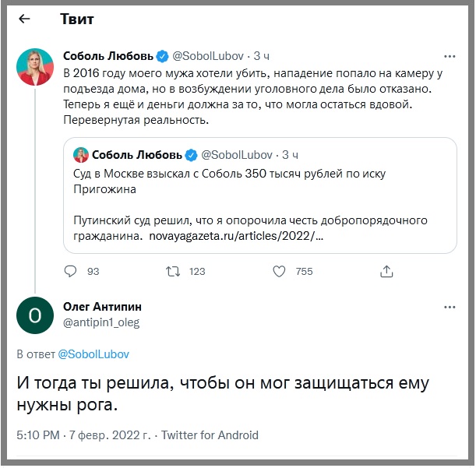
Task: Click the share upload icon
Action: point(386,271)
